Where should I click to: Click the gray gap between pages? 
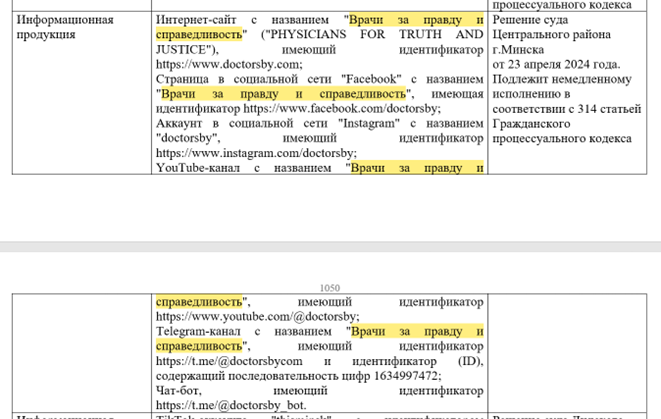(330, 246)
